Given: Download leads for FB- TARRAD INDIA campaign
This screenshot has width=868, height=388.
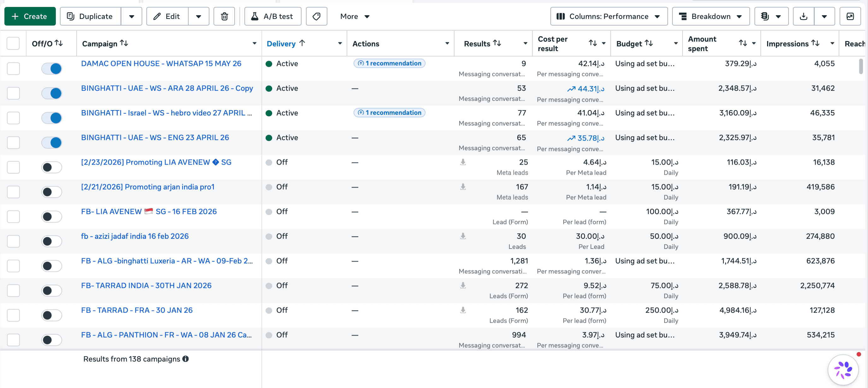Looking at the screenshot, I should pyautogui.click(x=463, y=285).
